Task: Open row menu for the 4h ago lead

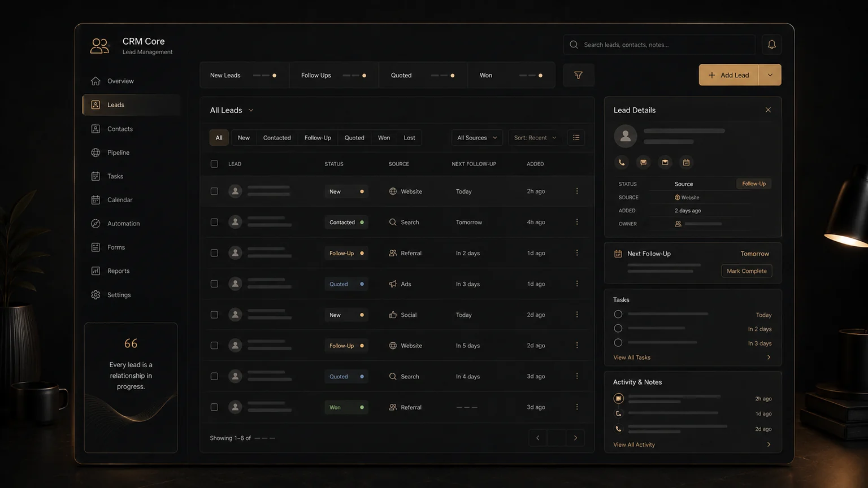Action: coord(577,222)
